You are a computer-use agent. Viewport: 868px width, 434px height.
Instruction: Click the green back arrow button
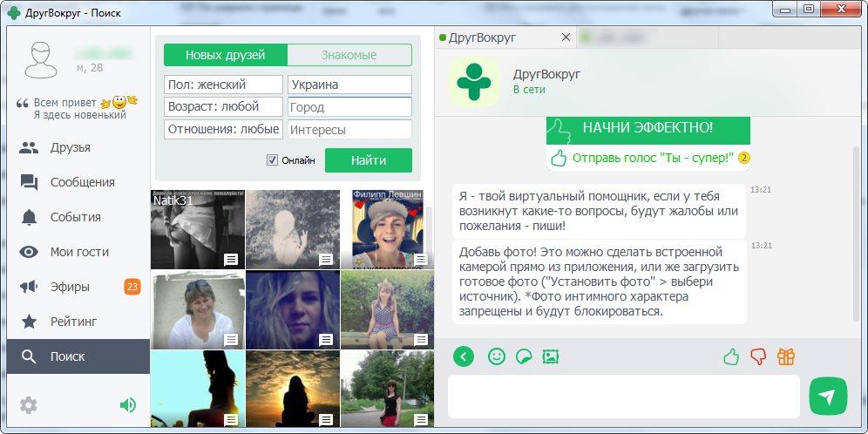[x=464, y=356]
